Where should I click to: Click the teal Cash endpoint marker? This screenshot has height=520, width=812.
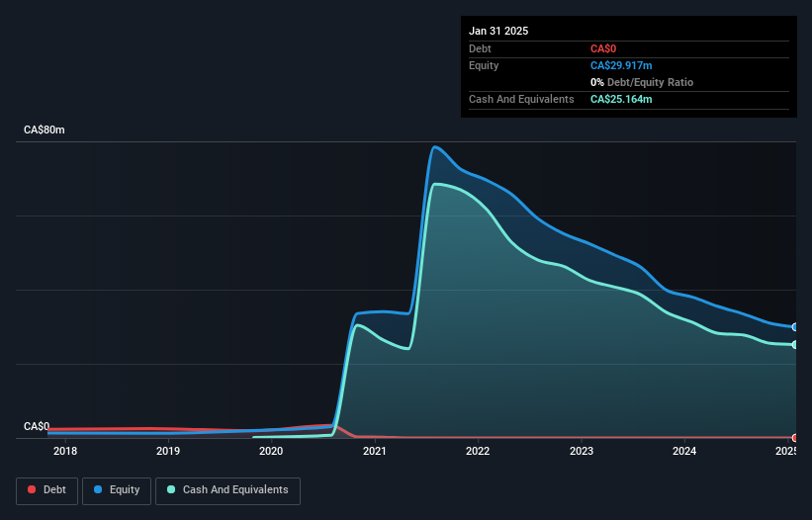tap(795, 345)
